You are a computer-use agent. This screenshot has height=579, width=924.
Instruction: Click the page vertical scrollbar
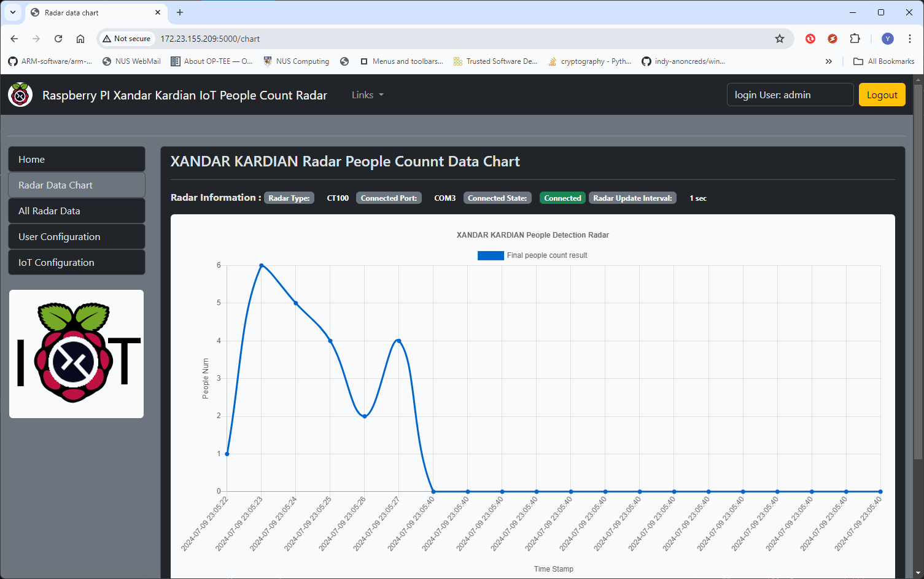[918, 273]
